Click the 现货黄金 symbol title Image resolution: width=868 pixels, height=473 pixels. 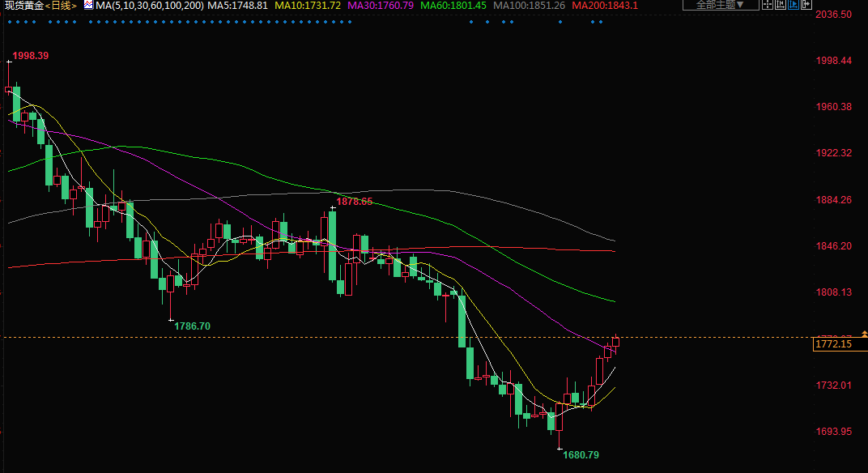tap(22, 6)
